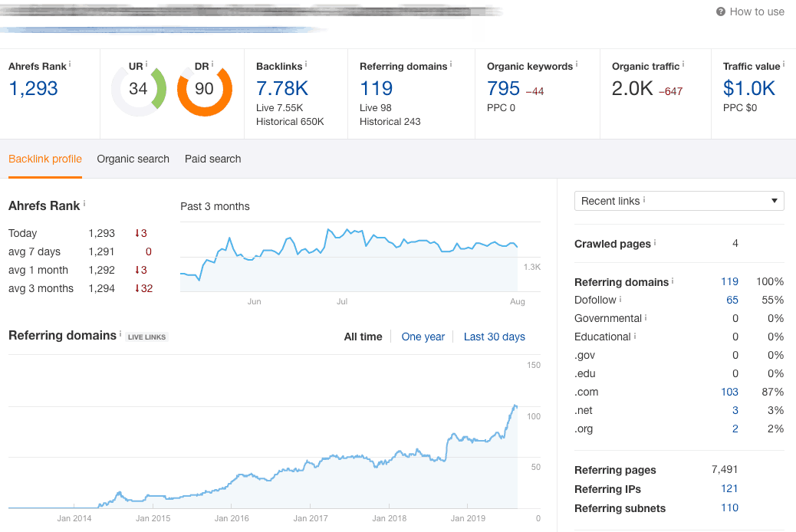Click info icon next to Governmental
Viewport: 796px width, 532px height.
tap(646, 317)
